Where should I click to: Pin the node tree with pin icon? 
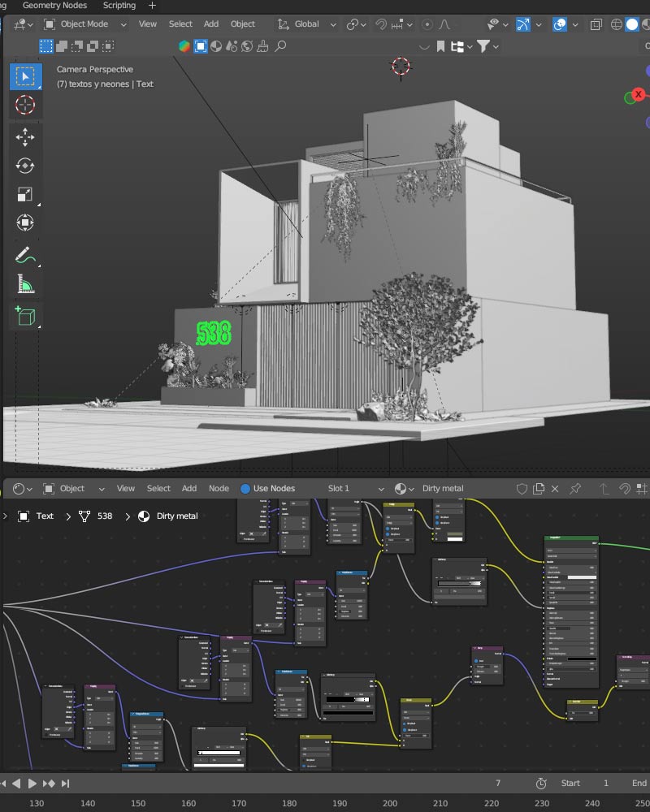(x=575, y=489)
